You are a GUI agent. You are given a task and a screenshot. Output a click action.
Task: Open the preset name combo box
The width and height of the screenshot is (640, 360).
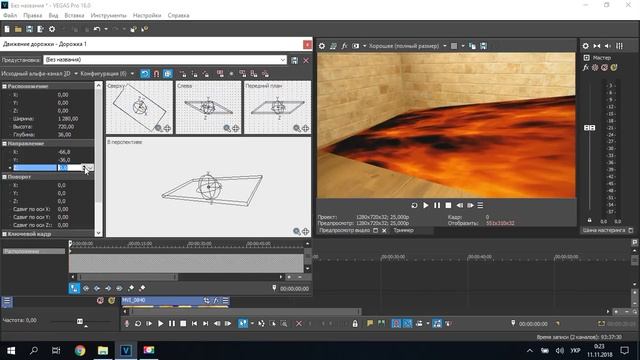click(x=165, y=60)
